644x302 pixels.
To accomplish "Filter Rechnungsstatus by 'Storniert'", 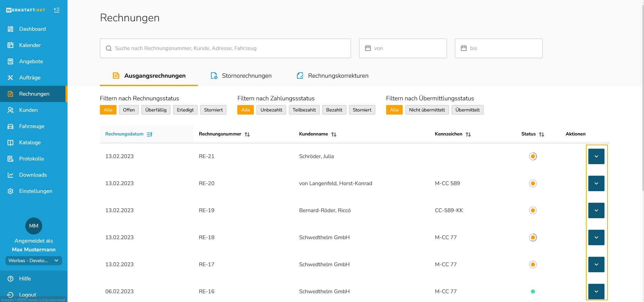I will pyautogui.click(x=213, y=110).
